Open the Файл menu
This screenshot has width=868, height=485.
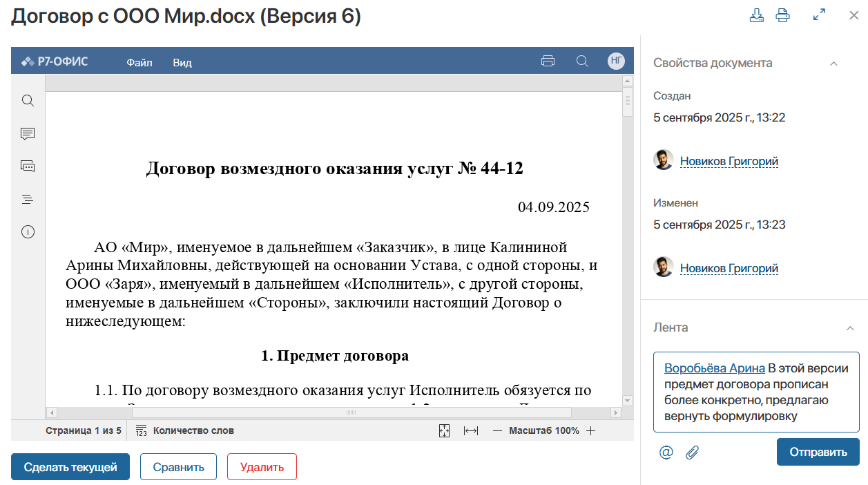(x=139, y=62)
